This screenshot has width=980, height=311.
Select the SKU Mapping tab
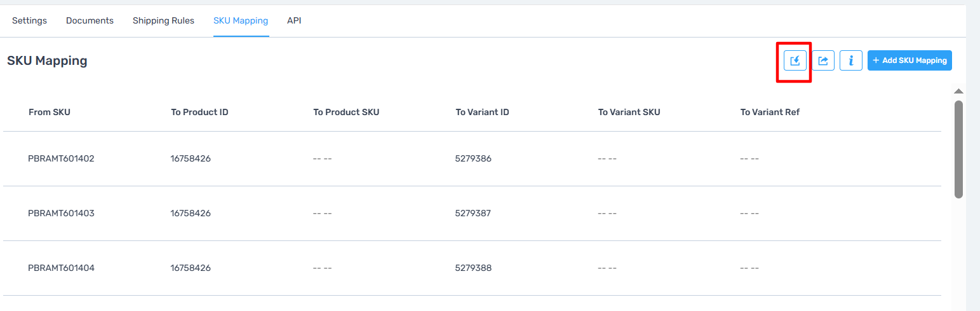[241, 20]
